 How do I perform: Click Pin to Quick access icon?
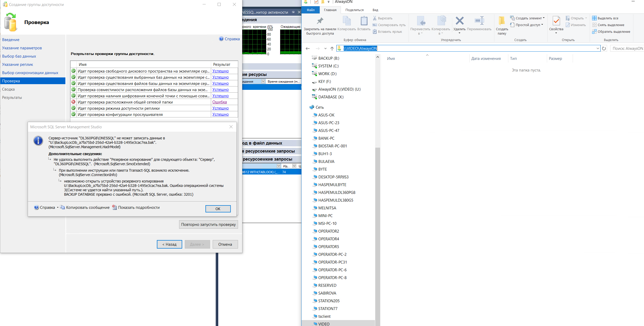[320, 21]
